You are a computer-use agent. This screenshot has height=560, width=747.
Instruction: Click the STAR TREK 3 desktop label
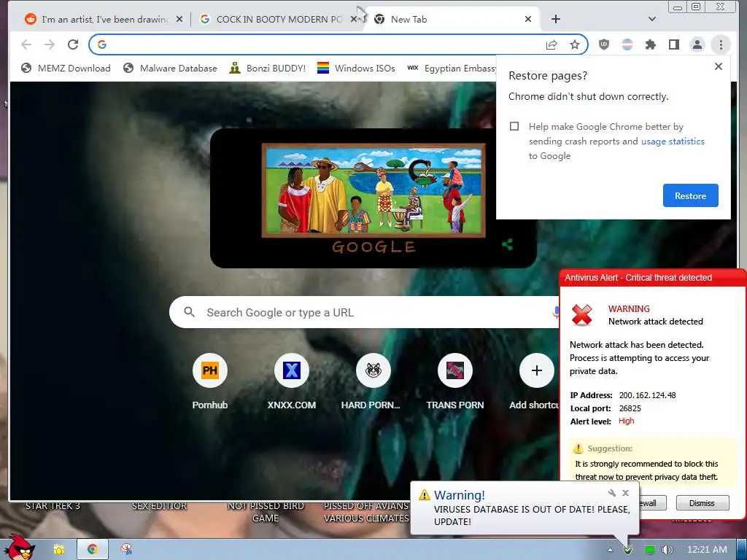click(x=53, y=506)
